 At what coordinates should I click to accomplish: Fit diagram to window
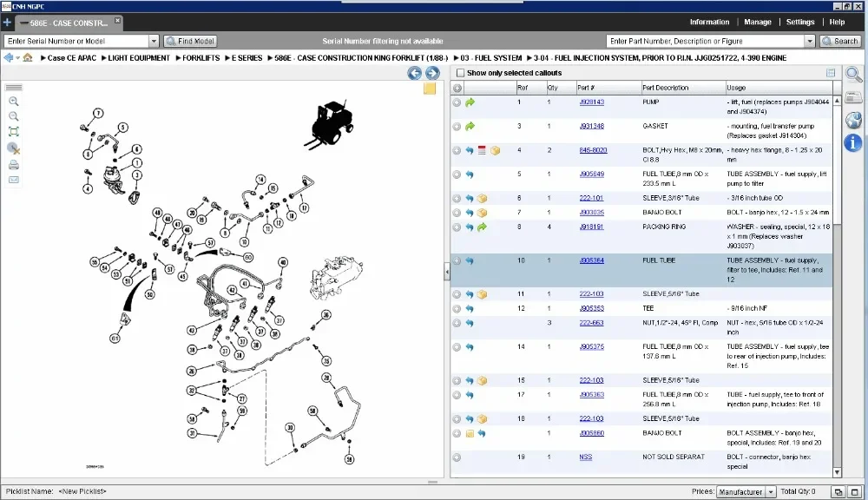coord(14,132)
